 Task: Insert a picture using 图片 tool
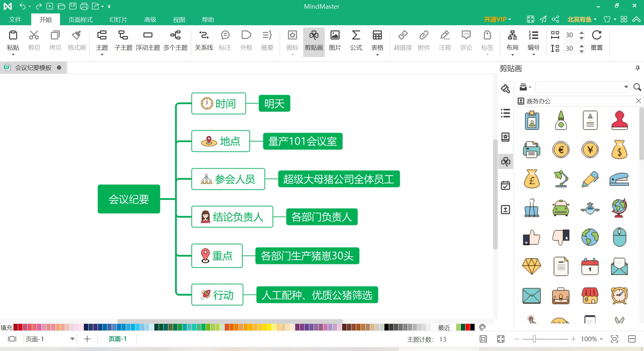tap(335, 40)
